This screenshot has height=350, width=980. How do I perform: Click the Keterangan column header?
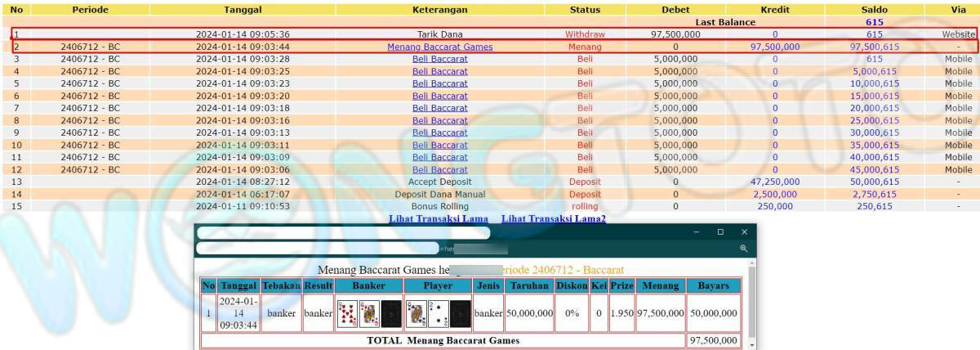click(x=440, y=10)
